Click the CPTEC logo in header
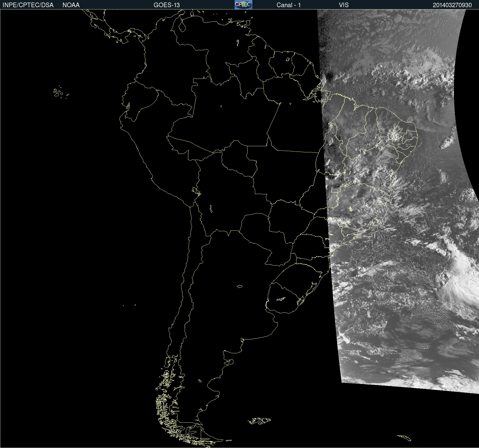The width and height of the screenshot is (479, 448). coord(243,5)
